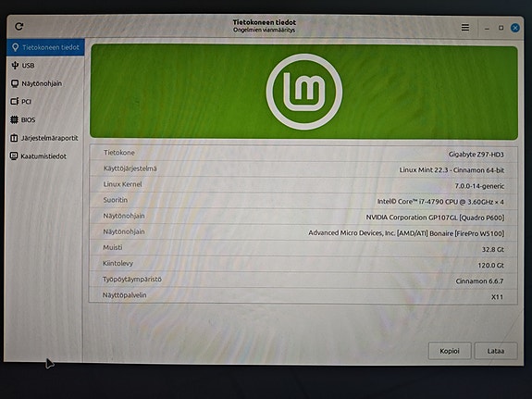The width and height of the screenshot is (532, 399).
Task: Select the PCI card icon
Action: pos(14,102)
